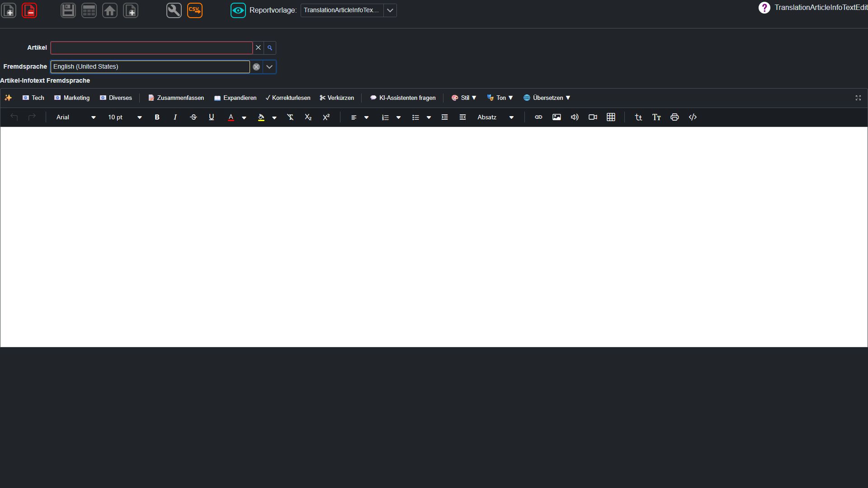Screen dimensions: 868x488
Task: Click KI-Assistenten fragen
Action: (403, 98)
